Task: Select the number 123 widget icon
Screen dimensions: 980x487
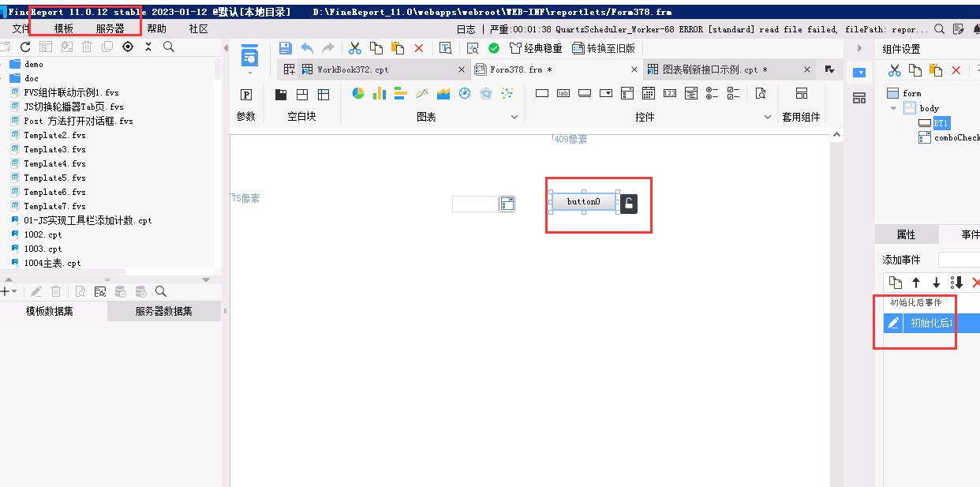Action: point(670,93)
